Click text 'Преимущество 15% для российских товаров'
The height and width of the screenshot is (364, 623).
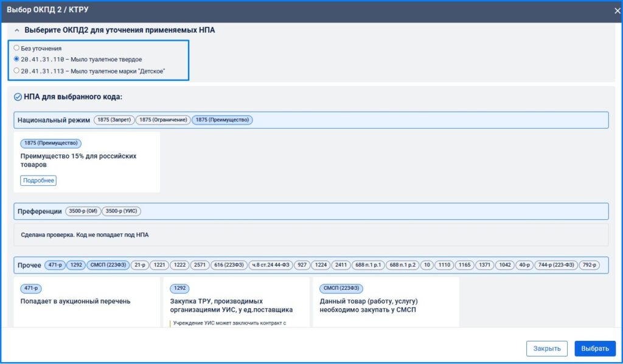tap(78, 160)
